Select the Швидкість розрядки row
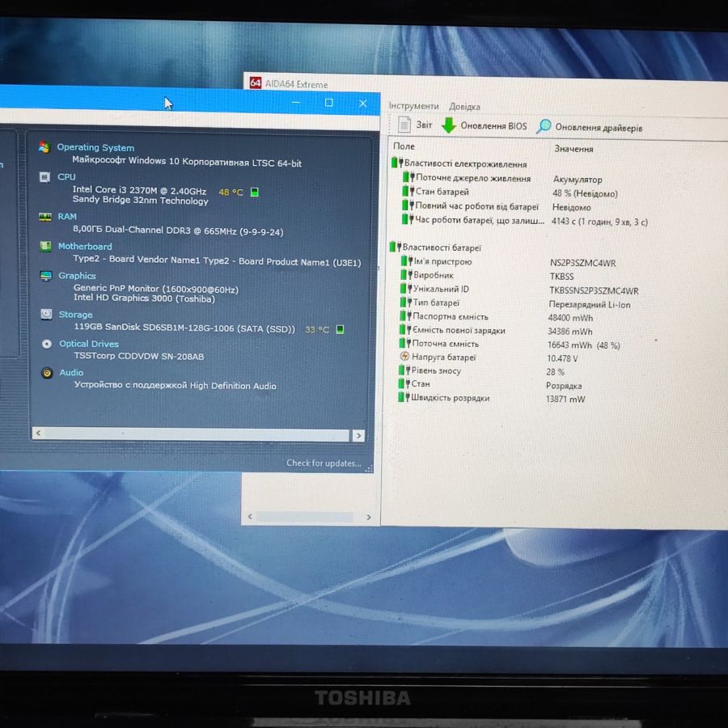This screenshot has height=728, width=728. pyautogui.click(x=492, y=398)
